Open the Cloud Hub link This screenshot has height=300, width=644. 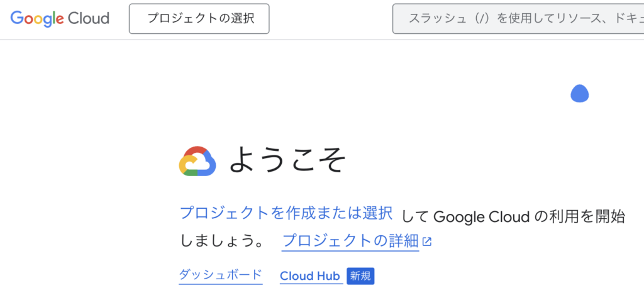pyautogui.click(x=310, y=276)
